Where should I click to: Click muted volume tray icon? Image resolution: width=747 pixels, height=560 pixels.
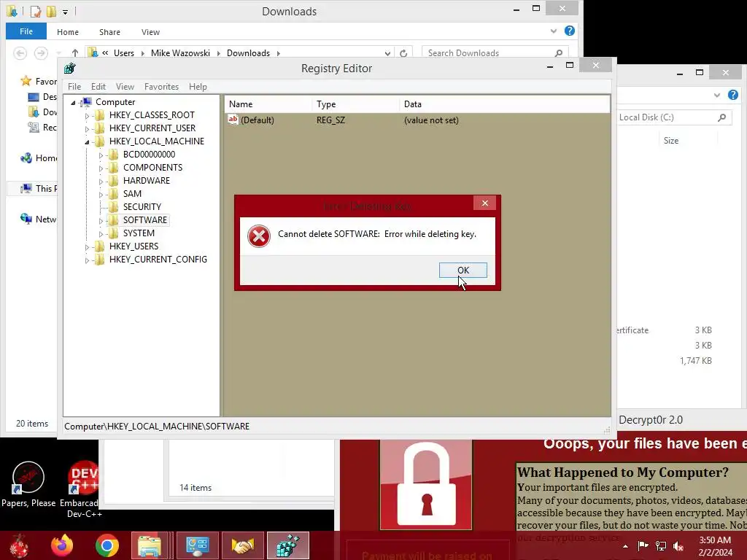(x=678, y=546)
